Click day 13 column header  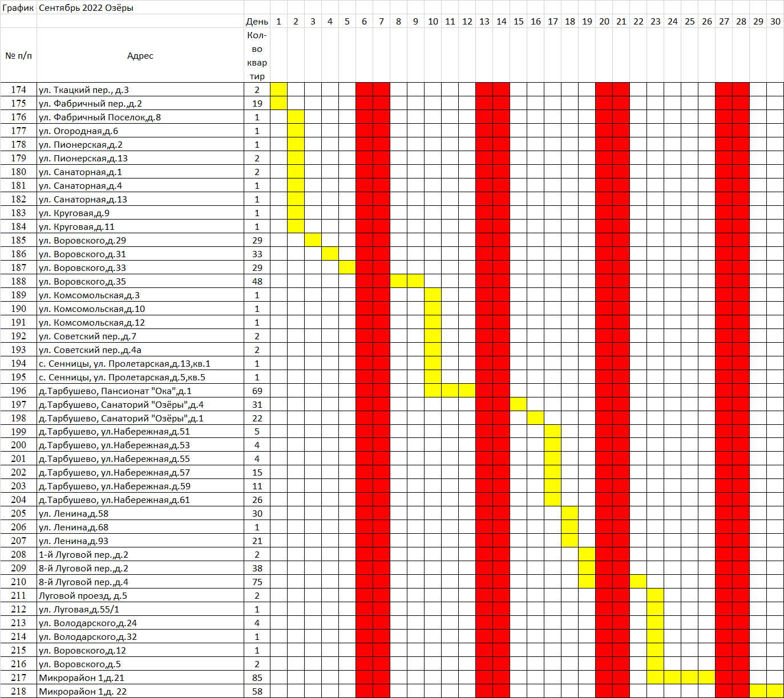[x=484, y=22]
